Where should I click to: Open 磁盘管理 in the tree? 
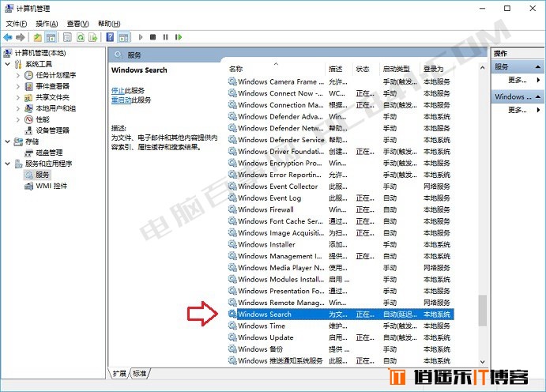(49, 153)
